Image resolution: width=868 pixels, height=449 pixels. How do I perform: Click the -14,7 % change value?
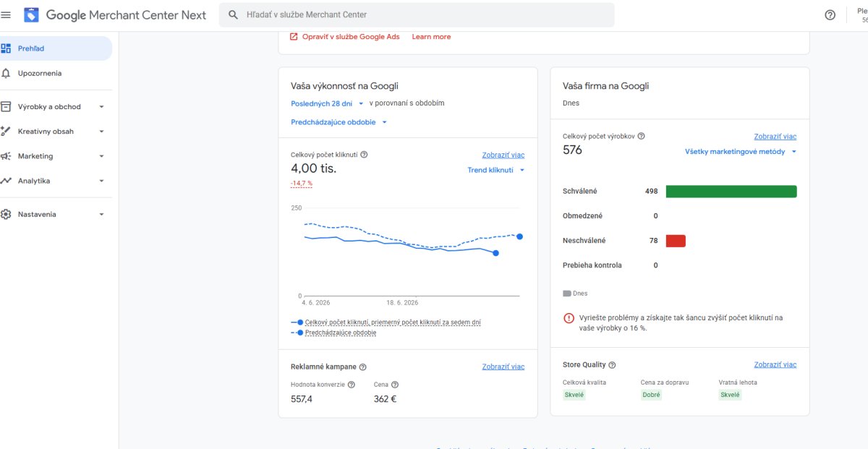tap(302, 184)
